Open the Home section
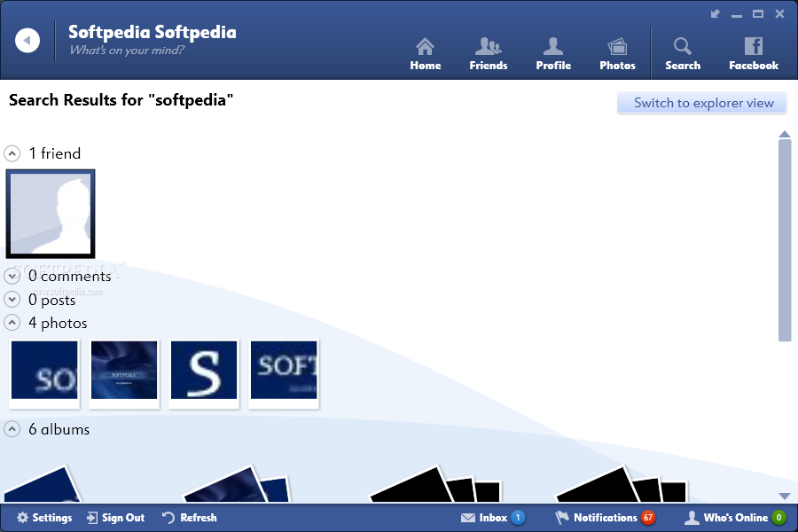 [425, 54]
